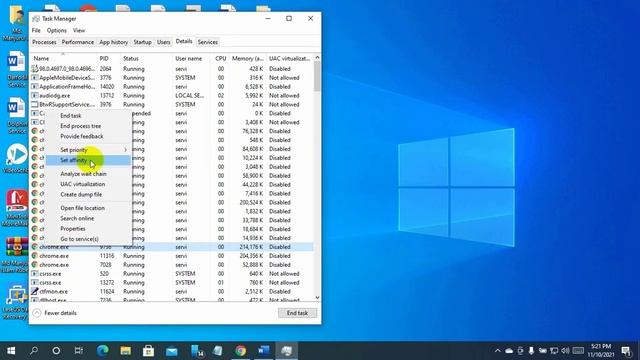Open the Start menu
This screenshot has width=640, height=360.
point(11,351)
